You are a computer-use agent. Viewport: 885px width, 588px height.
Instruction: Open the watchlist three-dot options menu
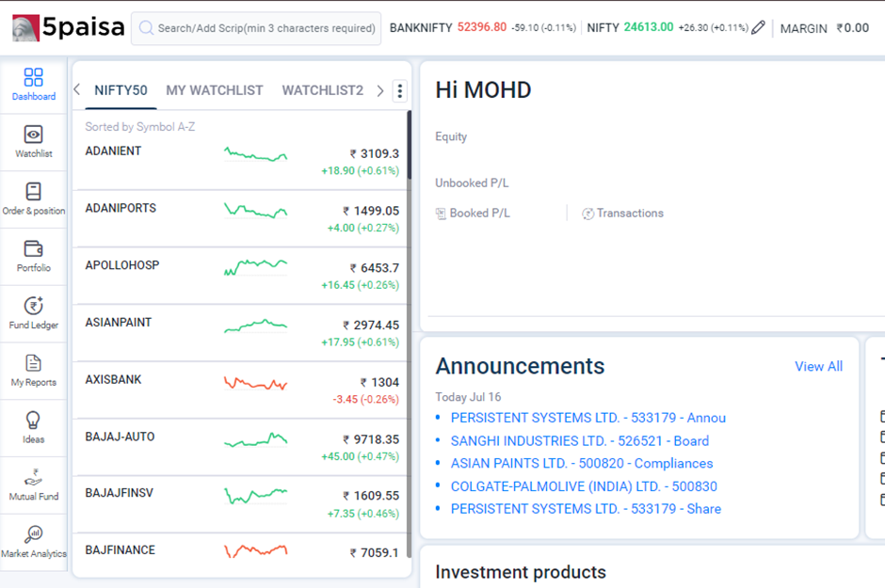click(399, 90)
